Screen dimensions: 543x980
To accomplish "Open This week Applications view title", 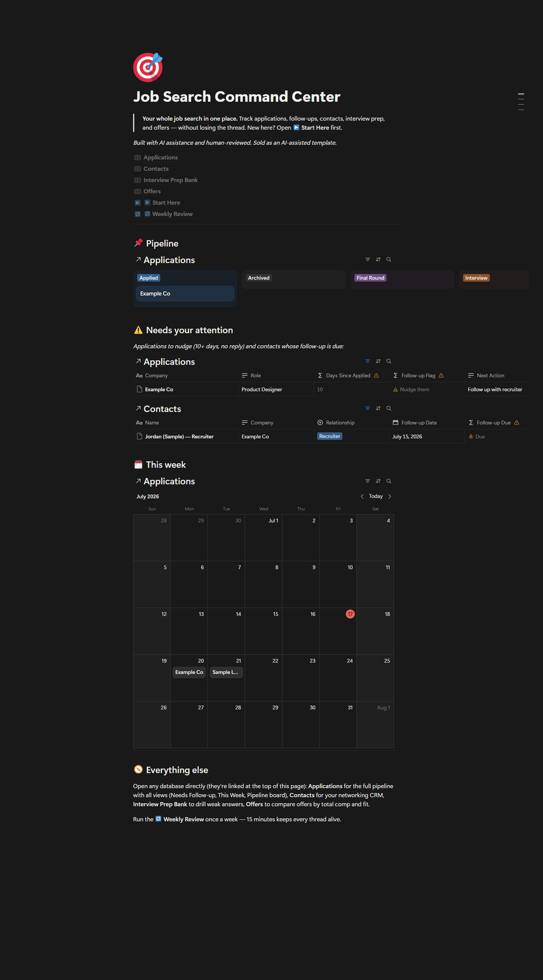I will 169,482.
